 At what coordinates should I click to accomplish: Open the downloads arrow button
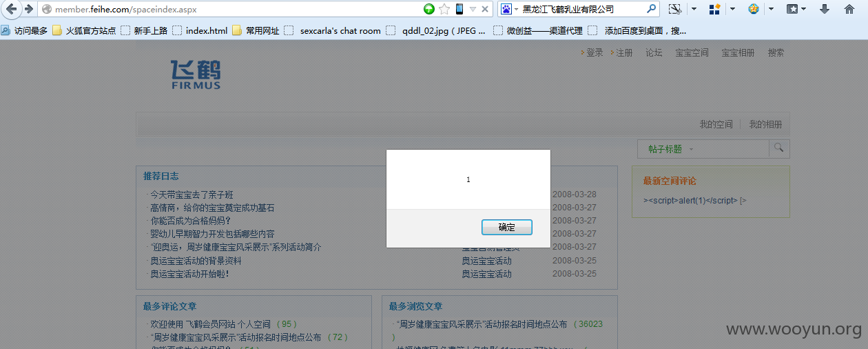click(824, 9)
